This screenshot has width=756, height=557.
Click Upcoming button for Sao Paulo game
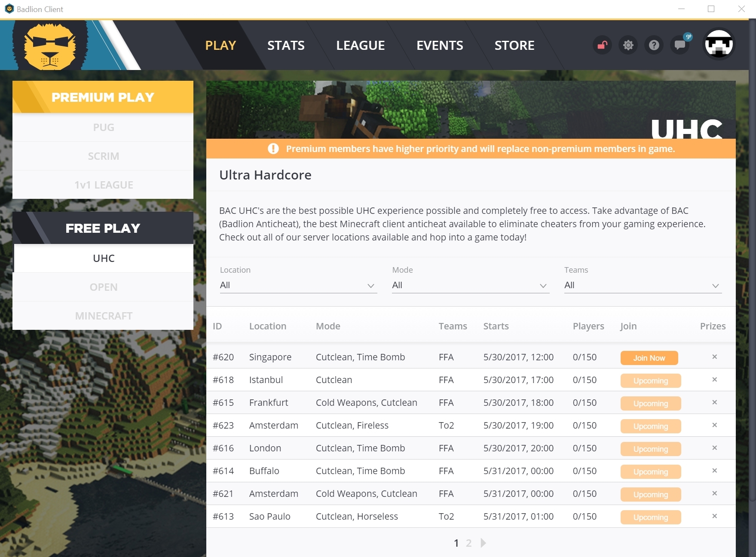pos(651,517)
